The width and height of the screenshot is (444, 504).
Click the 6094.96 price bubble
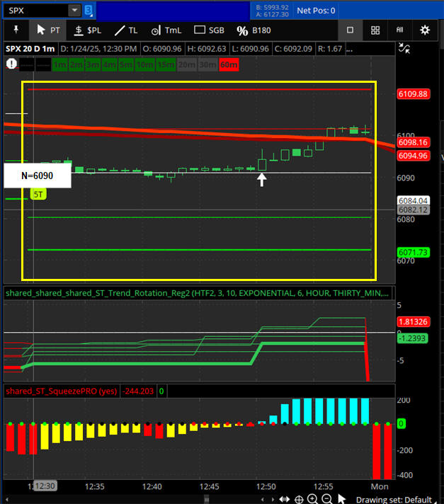[413, 156]
